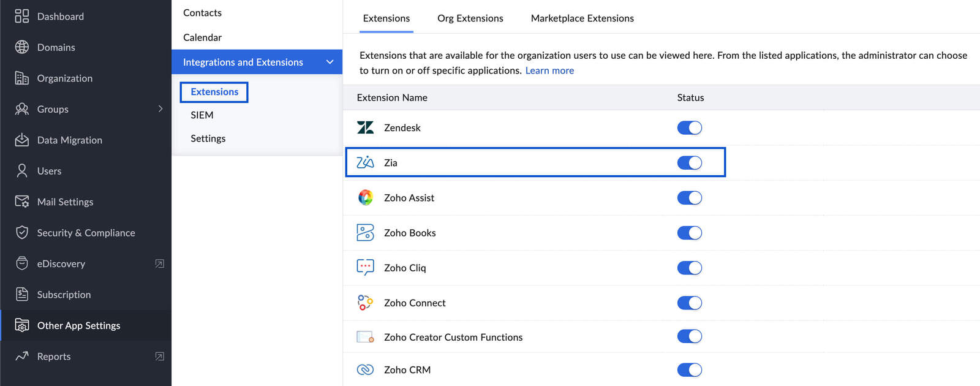The image size is (980, 386).
Task: Expand the Groups submenu chevron
Action: click(x=160, y=109)
